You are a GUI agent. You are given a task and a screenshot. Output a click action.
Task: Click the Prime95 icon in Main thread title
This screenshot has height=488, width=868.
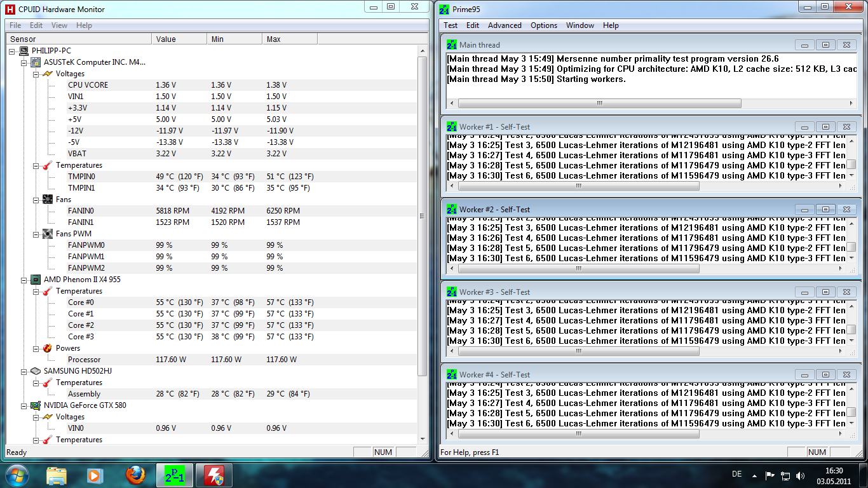point(452,45)
